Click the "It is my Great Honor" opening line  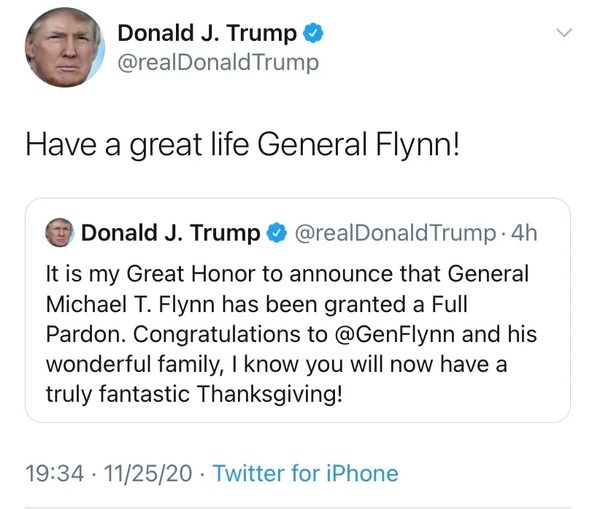(140, 273)
